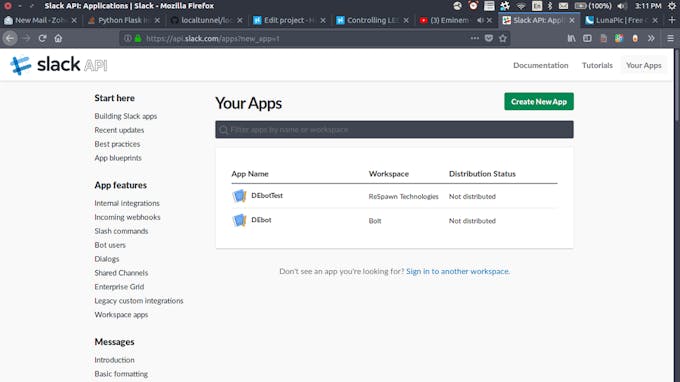Viewport: 680px width, 382px height.
Task: Show the Firefox library icon
Action: pyautogui.click(x=571, y=38)
